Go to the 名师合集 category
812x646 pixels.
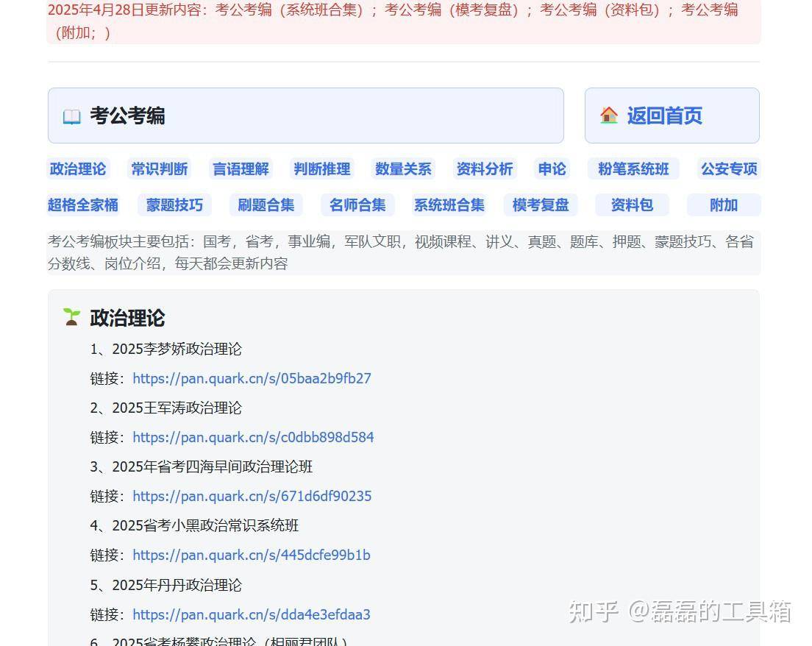pyautogui.click(x=358, y=205)
